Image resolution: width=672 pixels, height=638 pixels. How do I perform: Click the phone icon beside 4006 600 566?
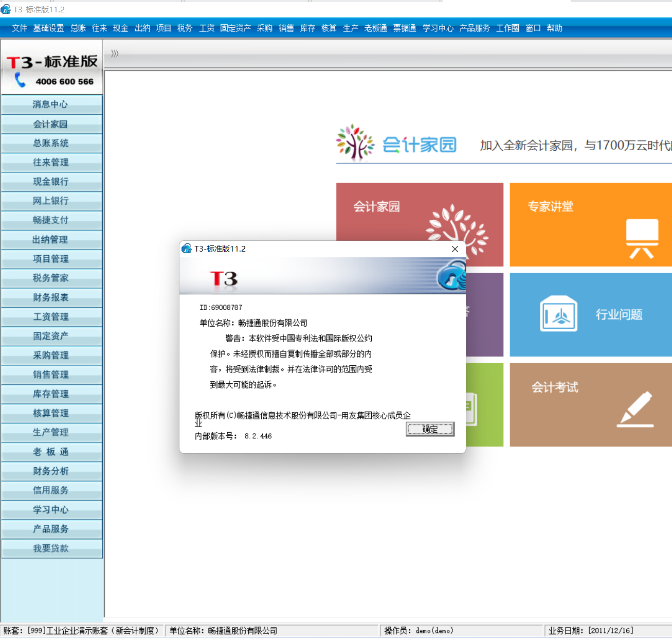pos(20,80)
